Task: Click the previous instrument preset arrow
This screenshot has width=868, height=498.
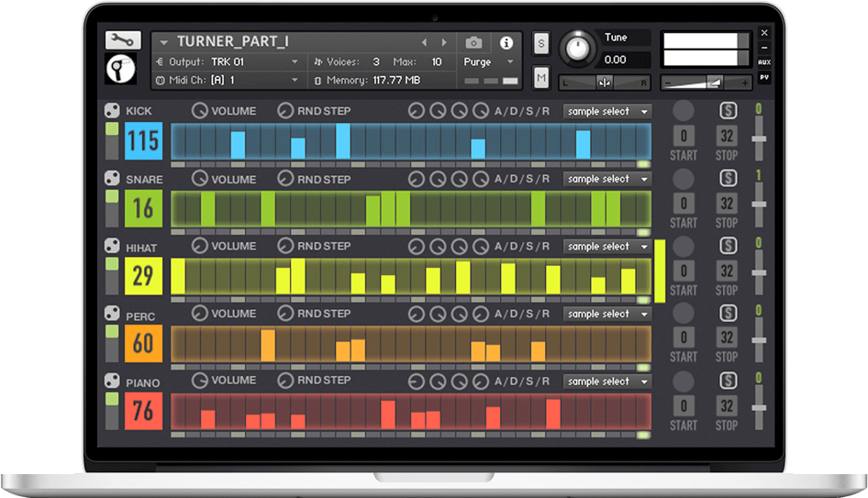Action: coord(424,43)
